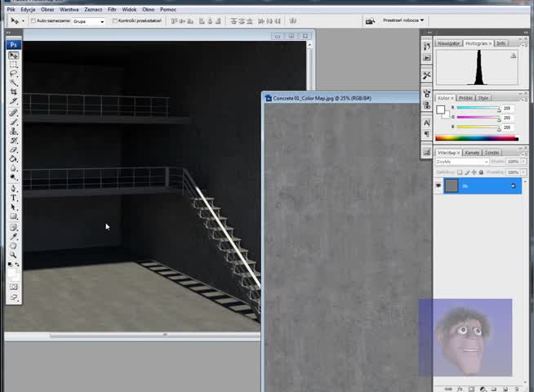Select the Move tool in the toolbox
Image resolution: width=534 pixels, height=392 pixels.
point(14,56)
